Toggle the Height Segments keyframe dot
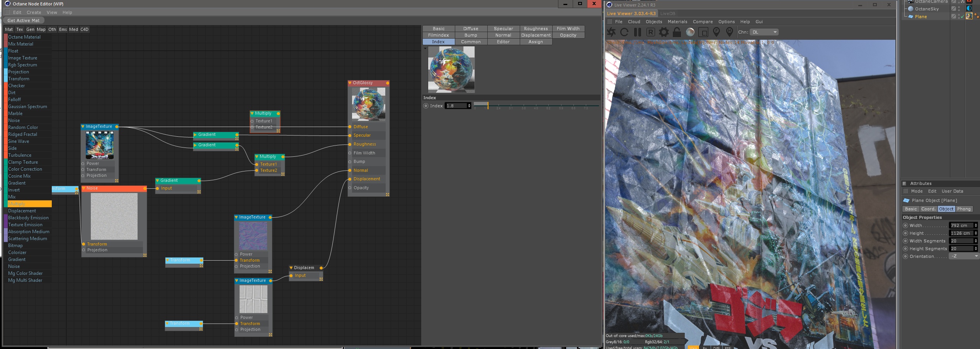Image resolution: width=980 pixels, height=349 pixels. pyautogui.click(x=905, y=249)
